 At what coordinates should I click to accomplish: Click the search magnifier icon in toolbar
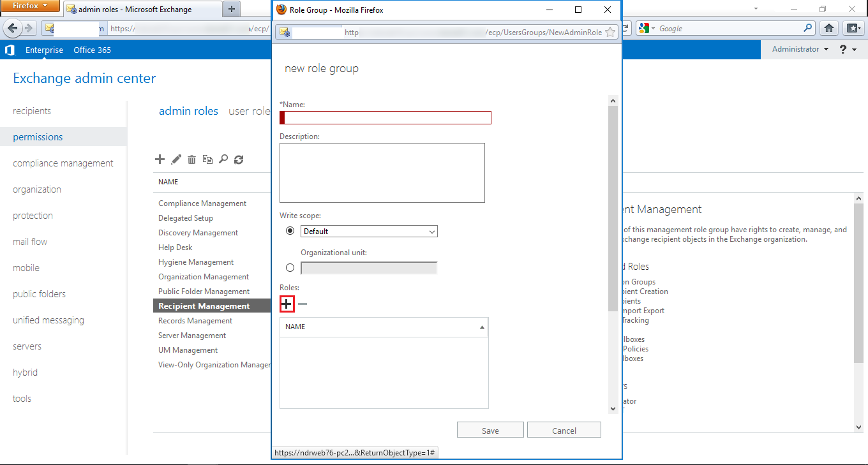pyautogui.click(x=223, y=159)
